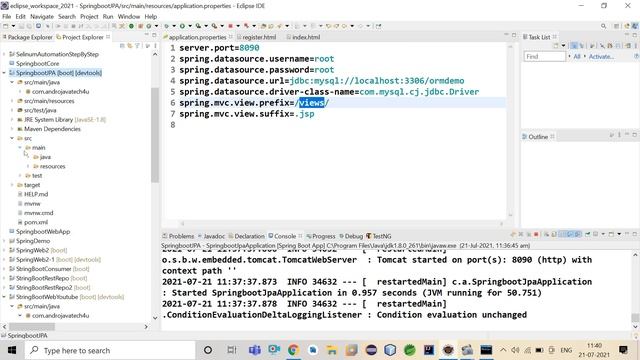Click the Type here to search box
This screenshot has width=640, height=360.
(110, 350)
